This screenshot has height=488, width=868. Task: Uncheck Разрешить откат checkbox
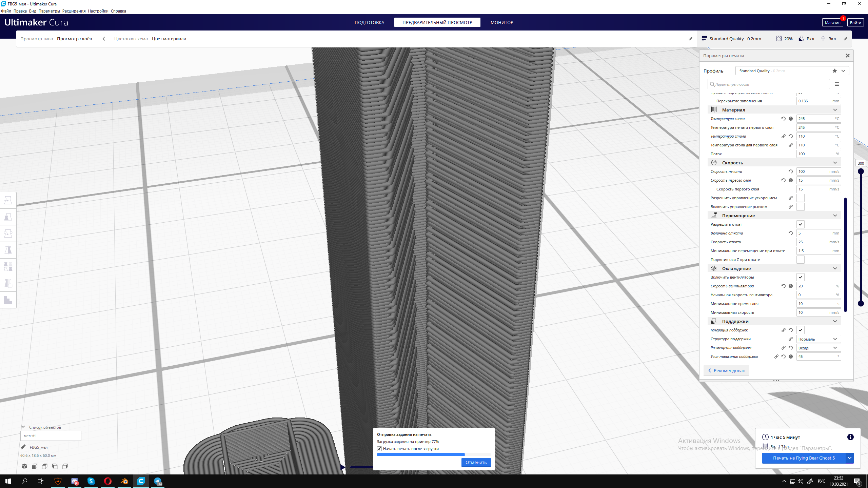(x=801, y=224)
